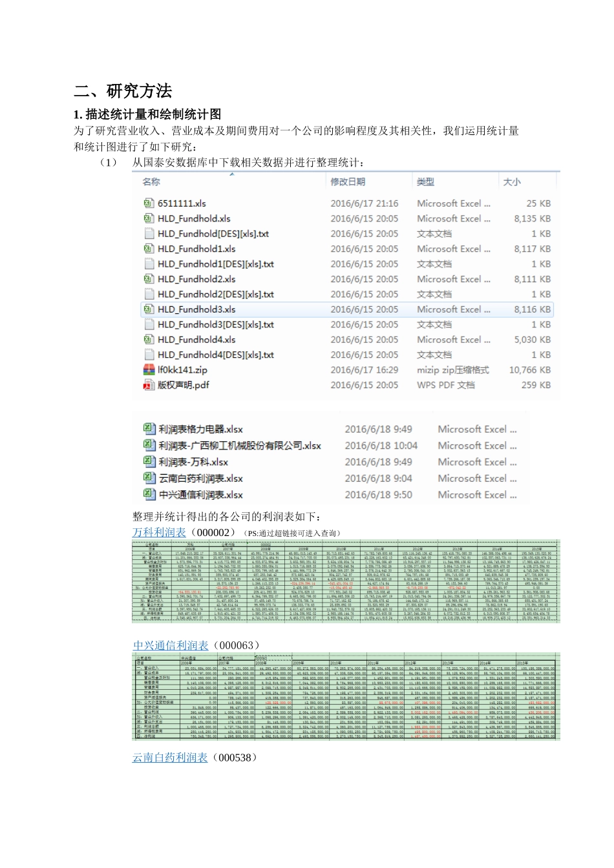Click the Excel icon beside 利润表-广西柳工机械股份有限公司.xlsx

coord(149,445)
